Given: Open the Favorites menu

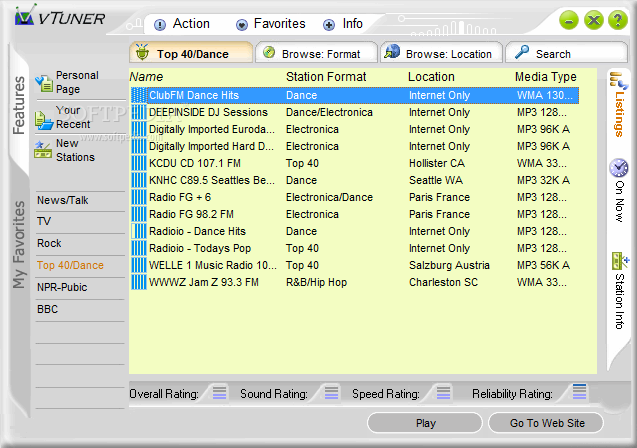Looking at the screenshot, I should [x=271, y=24].
